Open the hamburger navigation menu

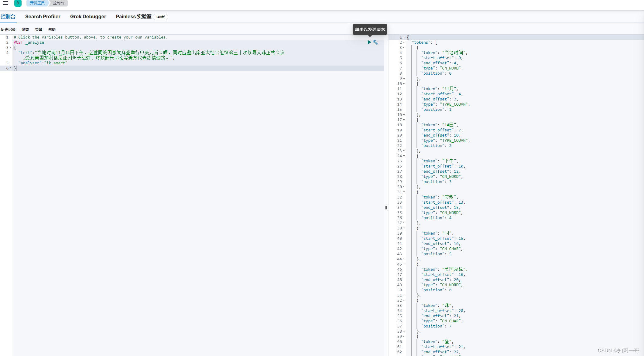(x=5, y=3)
